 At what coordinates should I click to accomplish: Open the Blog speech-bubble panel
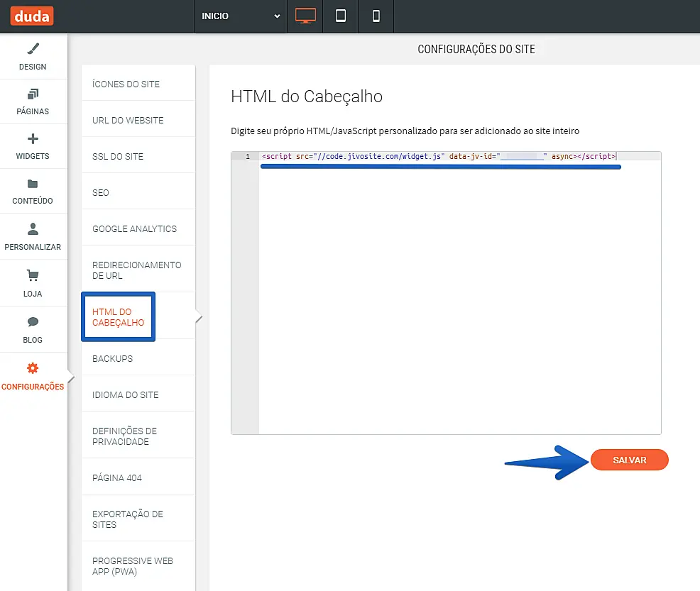pos(33,329)
